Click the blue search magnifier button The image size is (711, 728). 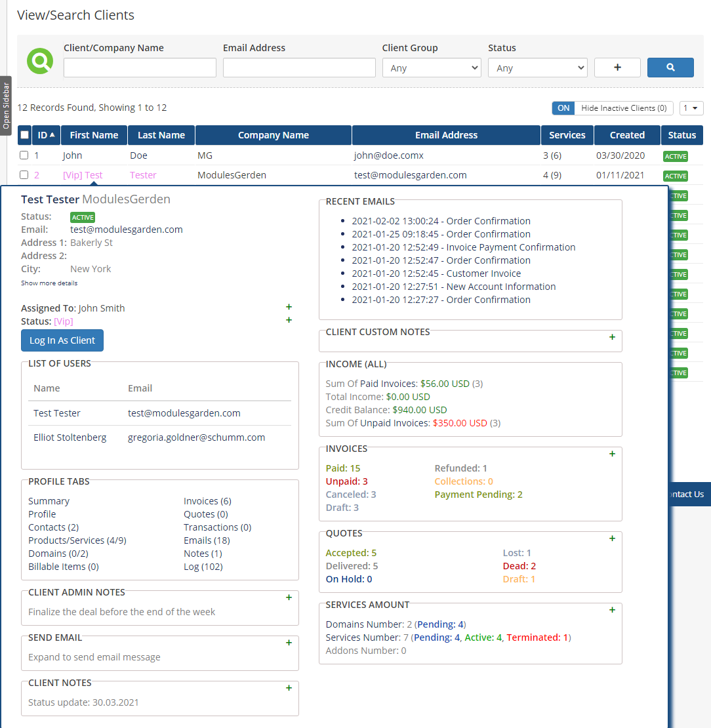(670, 68)
